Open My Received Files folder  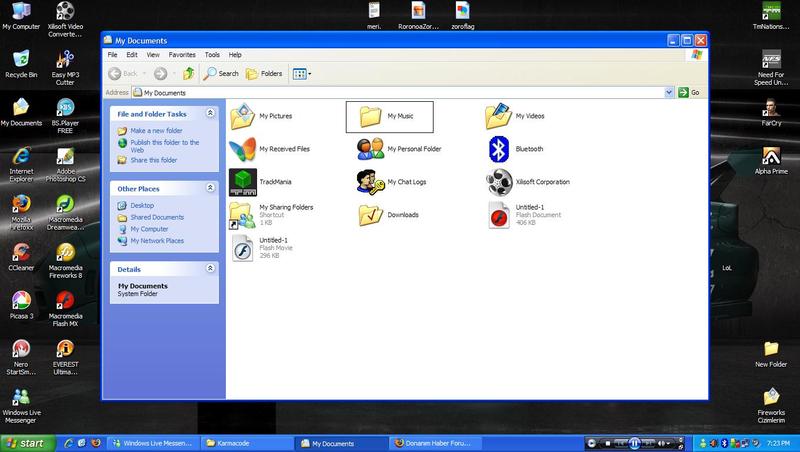coord(242,149)
